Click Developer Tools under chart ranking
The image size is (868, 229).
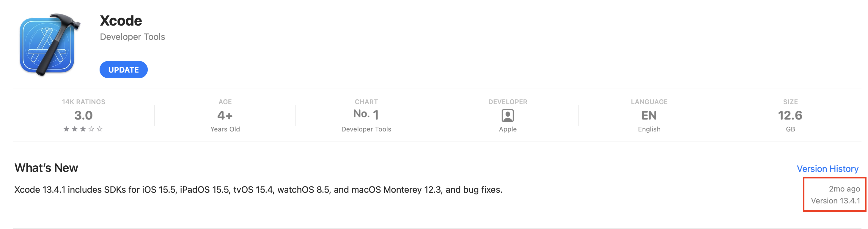[366, 129]
